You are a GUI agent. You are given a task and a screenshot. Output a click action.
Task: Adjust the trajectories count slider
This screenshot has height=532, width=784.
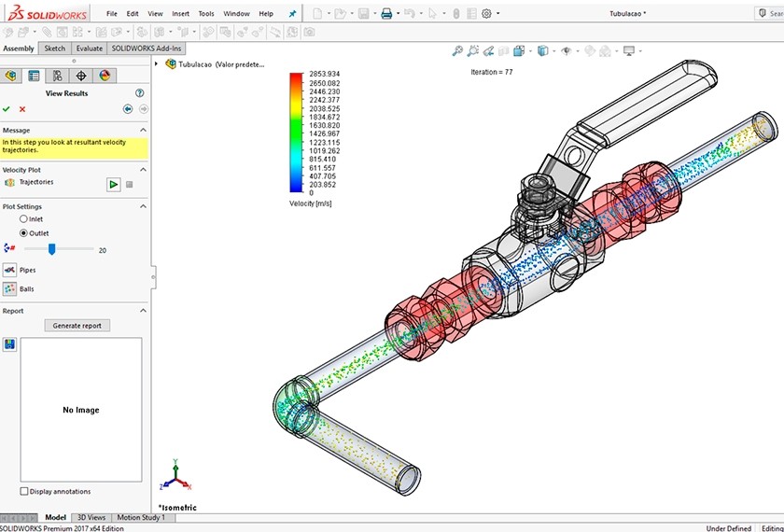tap(52, 249)
